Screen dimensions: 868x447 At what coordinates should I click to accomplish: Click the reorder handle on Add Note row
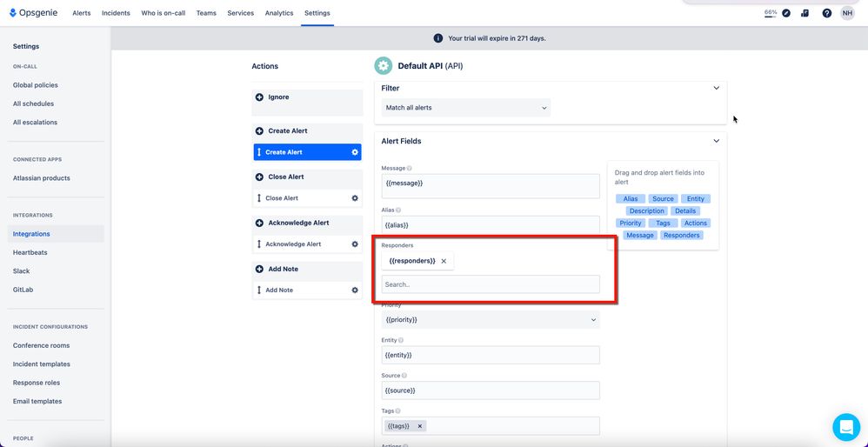259,290
